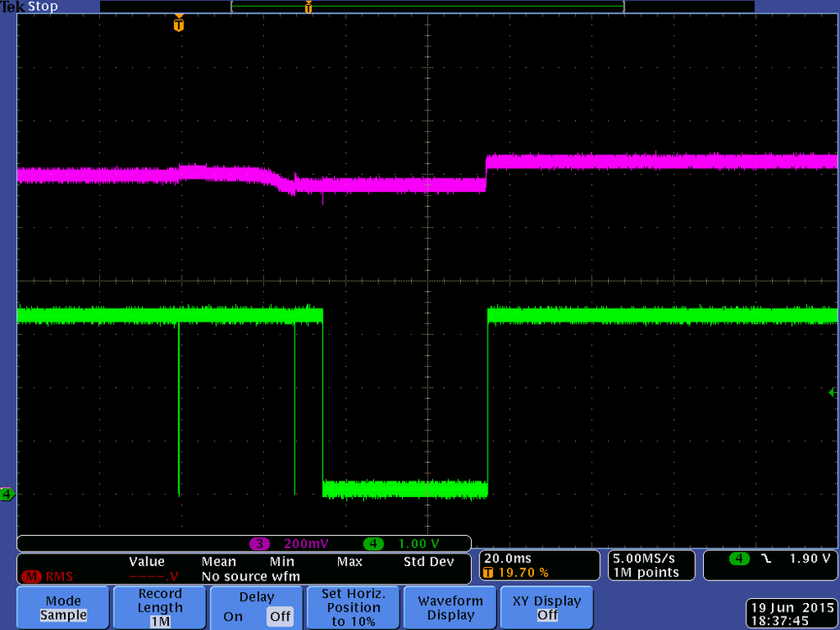This screenshot has width=840, height=630.
Task: Click the 1M points record readout
Action: (646, 573)
